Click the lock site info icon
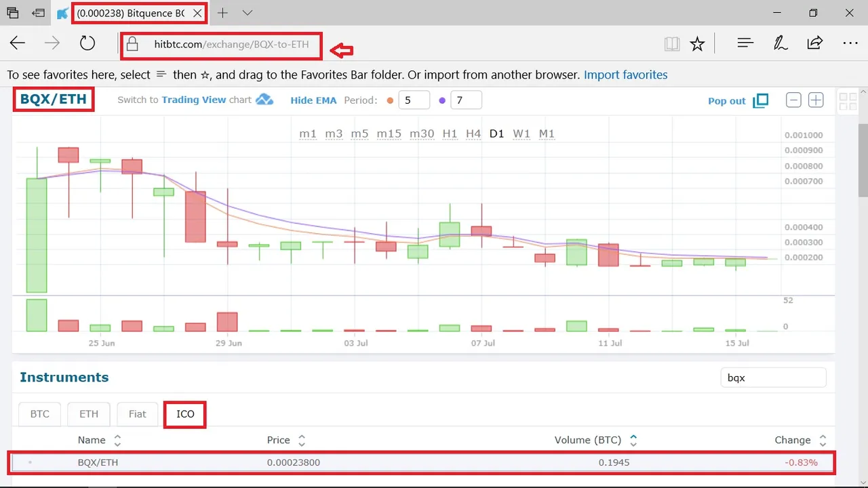This screenshot has height=488, width=868. (133, 45)
